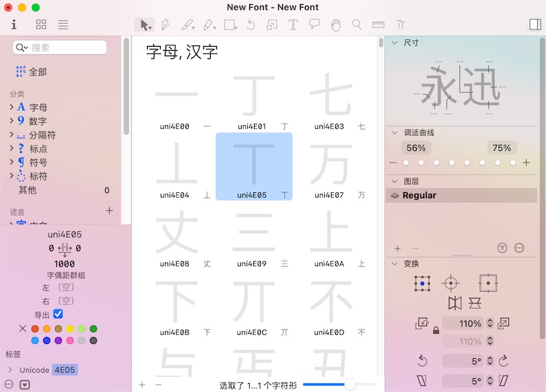
Task: Scale down by 110% icon
Action: (422, 323)
